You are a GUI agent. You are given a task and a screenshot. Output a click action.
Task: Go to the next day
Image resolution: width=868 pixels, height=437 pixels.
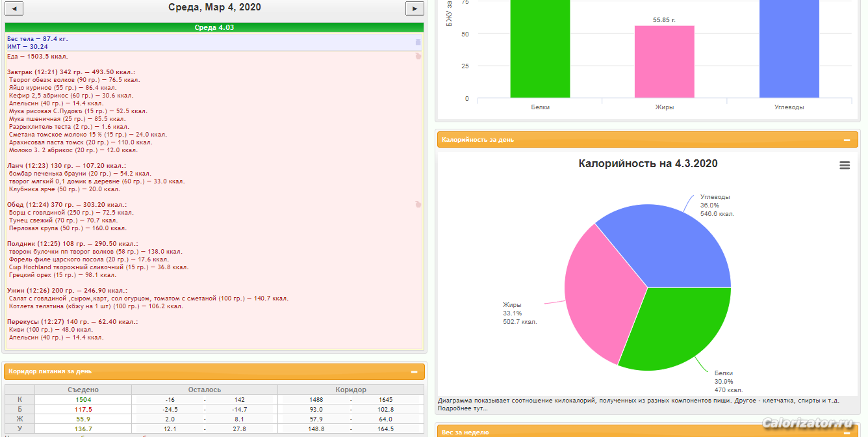(415, 8)
